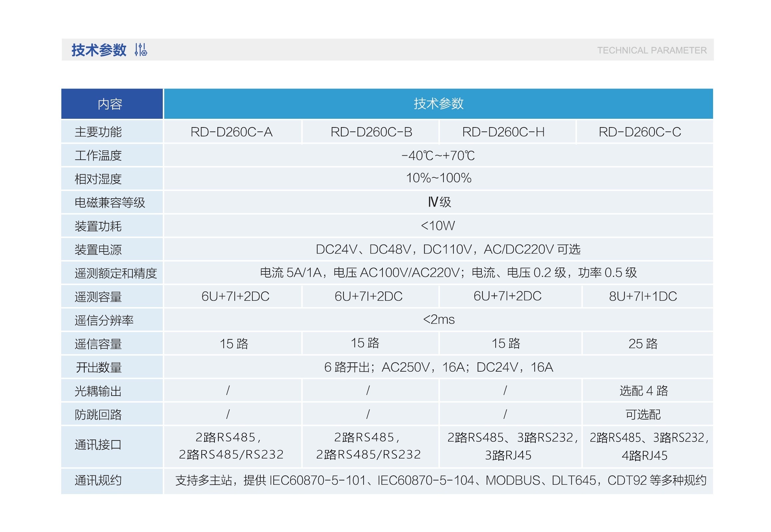This screenshot has height=532, width=771.
Task: Click the 25 路 capacity cell
Action: 642,344
